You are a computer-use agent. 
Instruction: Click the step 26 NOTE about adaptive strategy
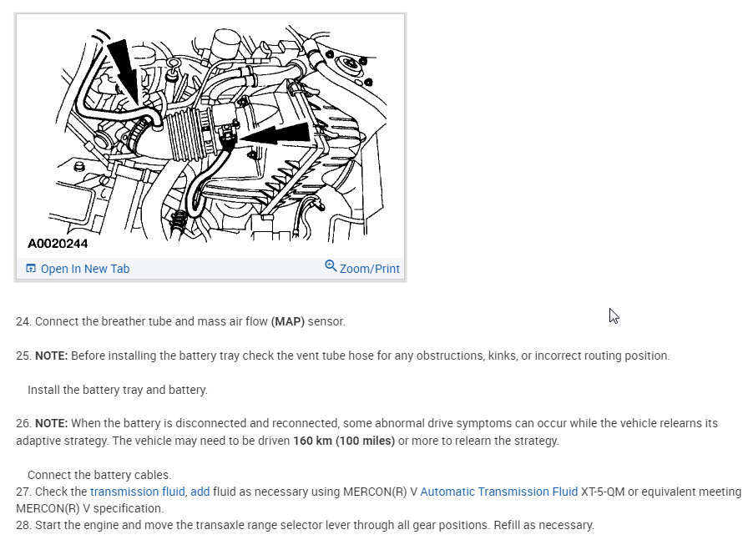click(366, 431)
